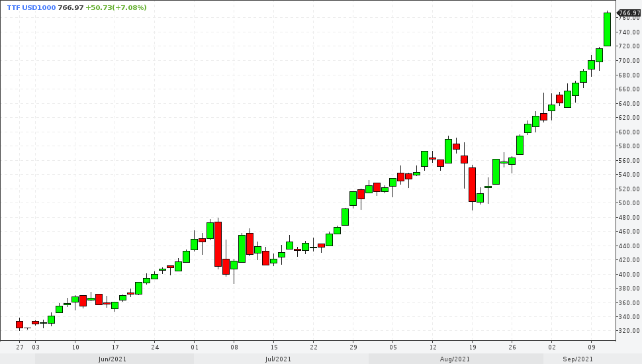This screenshot has height=364, width=642.
Task: Click the date tick labeled 27
Action: pos(20,347)
